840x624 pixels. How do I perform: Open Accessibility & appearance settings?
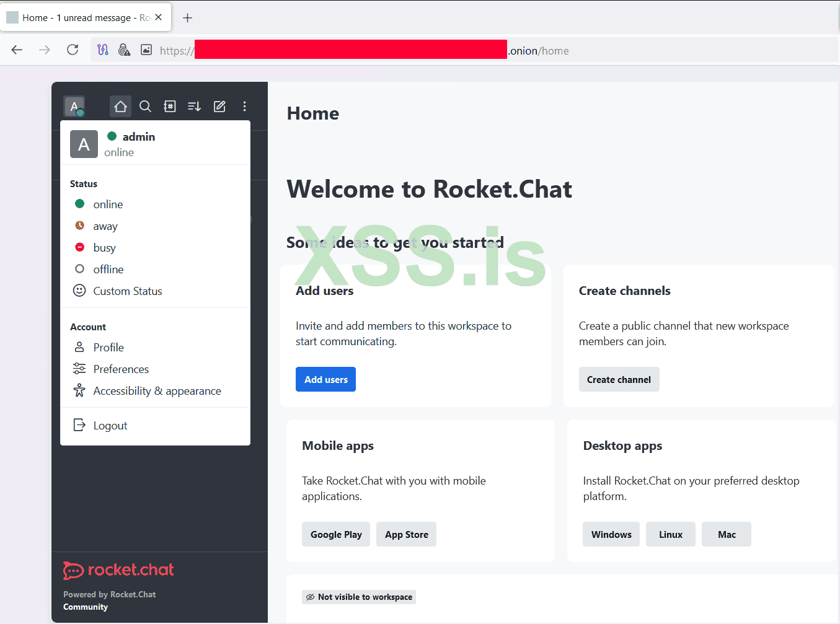pyautogui.click(x=155, y=391)
